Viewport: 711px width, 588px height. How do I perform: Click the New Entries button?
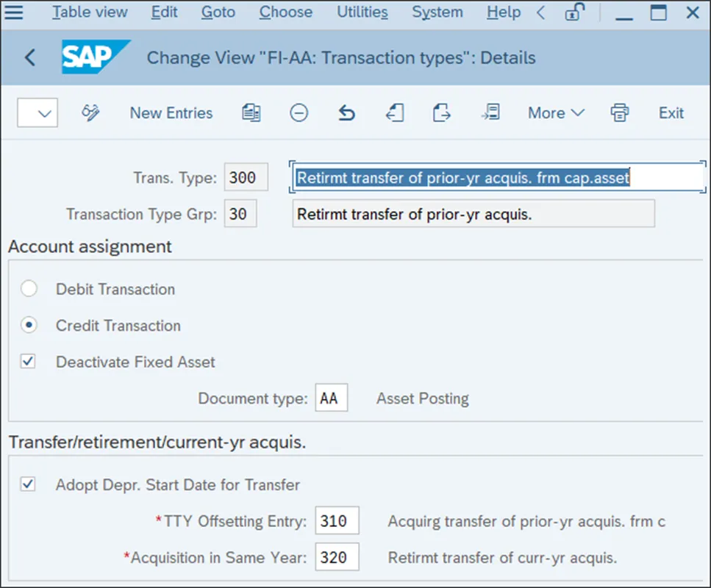171,113
